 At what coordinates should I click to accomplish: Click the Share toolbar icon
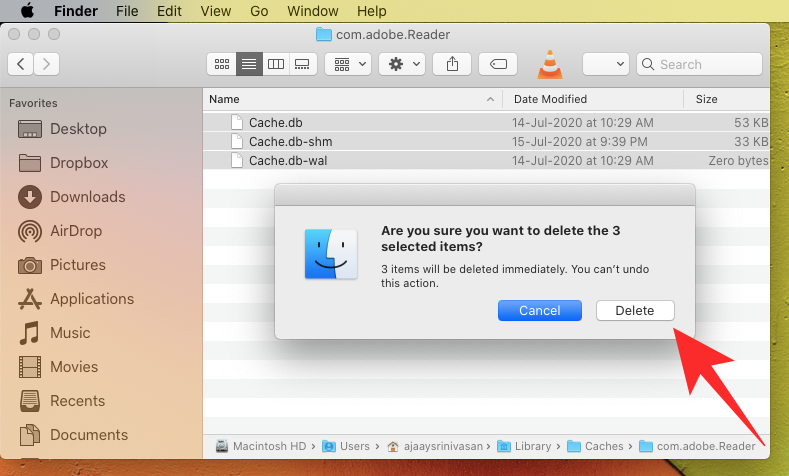click(x=453, y=64)
